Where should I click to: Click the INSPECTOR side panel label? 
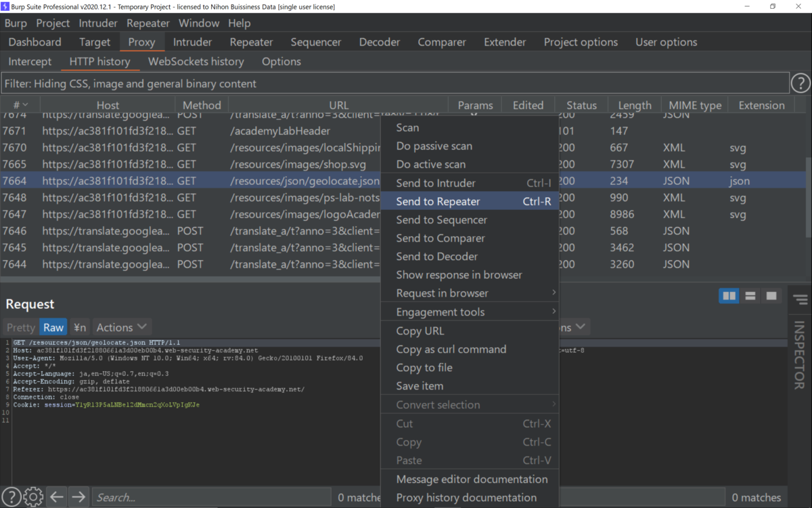click(800, 354)
